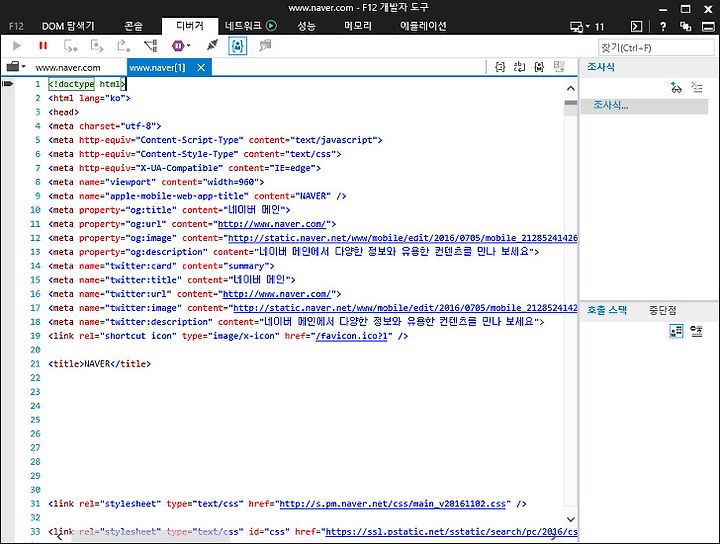Click line 11 http://www.naver.com/ link
The image size is (720, 544).
271,224
